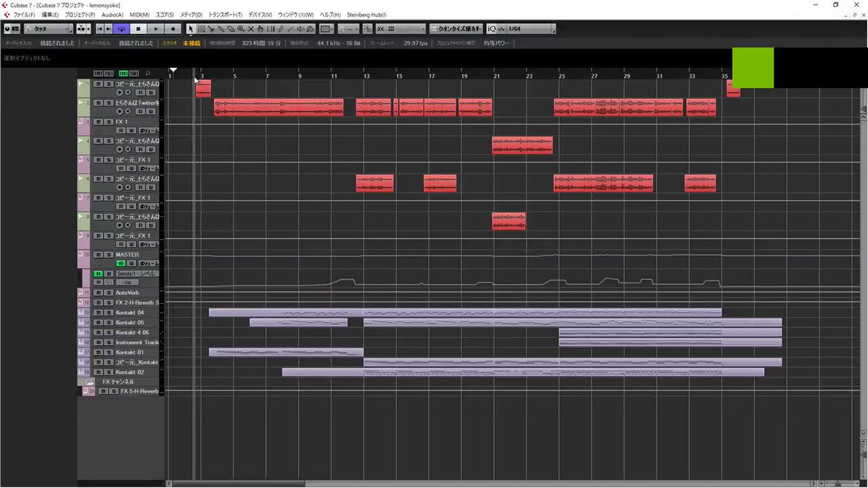
Task: Select the Object Selection arrow tool
Action: click(191, 29)
